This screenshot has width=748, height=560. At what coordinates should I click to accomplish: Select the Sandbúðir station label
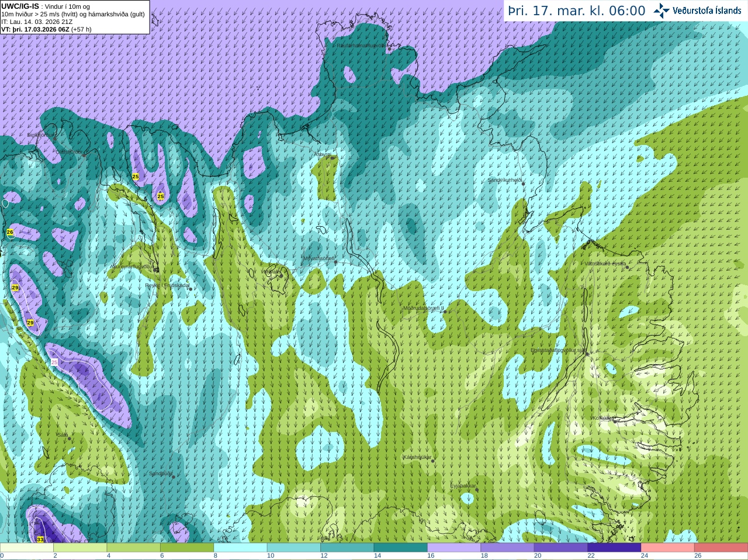[x=160, y=473]
